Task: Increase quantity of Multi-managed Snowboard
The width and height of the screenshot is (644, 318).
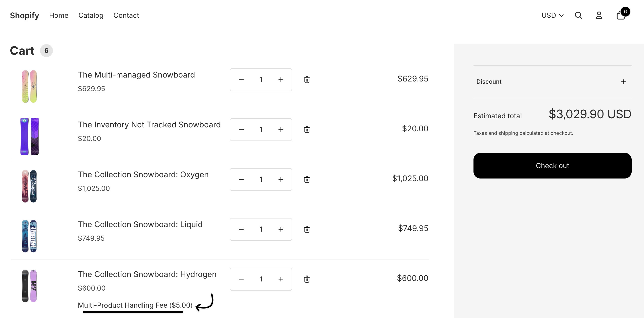Action: coord(281,80)
